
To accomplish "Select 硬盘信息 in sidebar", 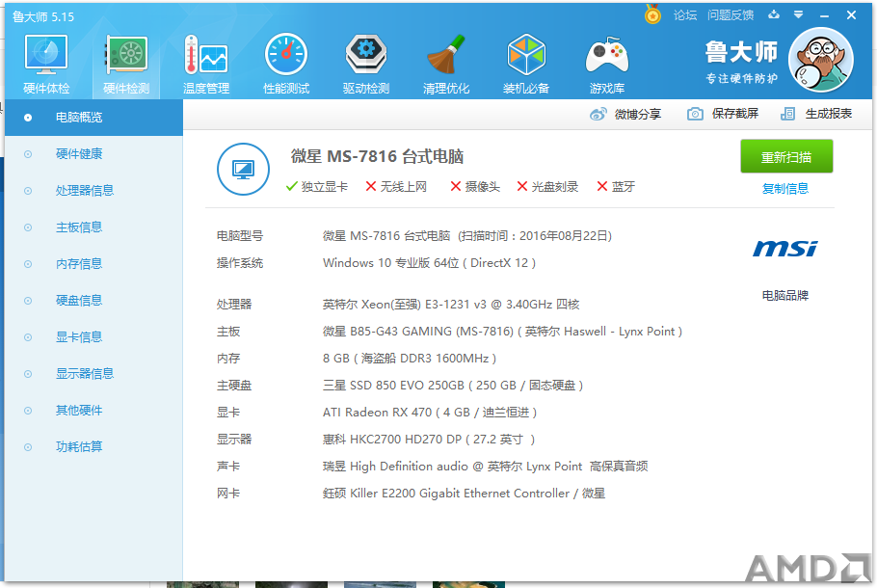I will tap(94, 301).
